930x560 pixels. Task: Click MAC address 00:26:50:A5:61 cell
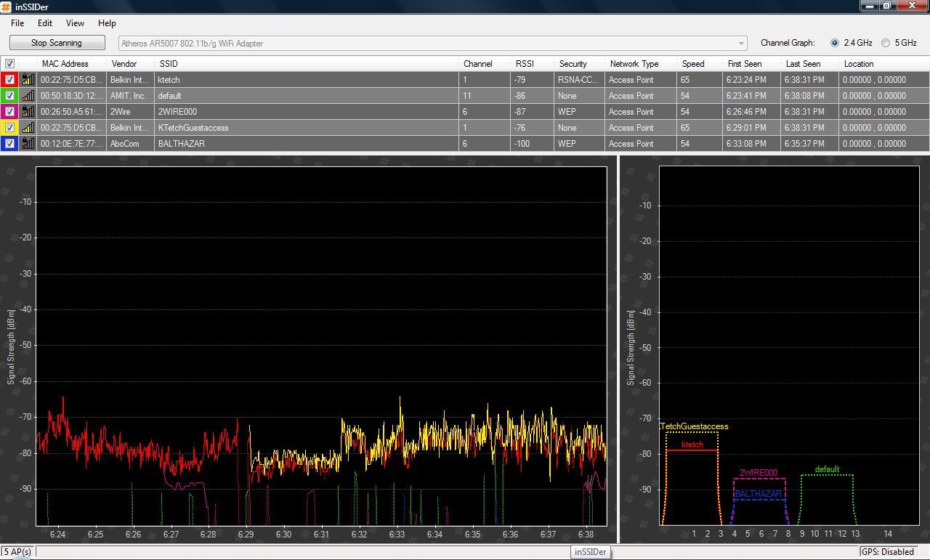[72, 112]
